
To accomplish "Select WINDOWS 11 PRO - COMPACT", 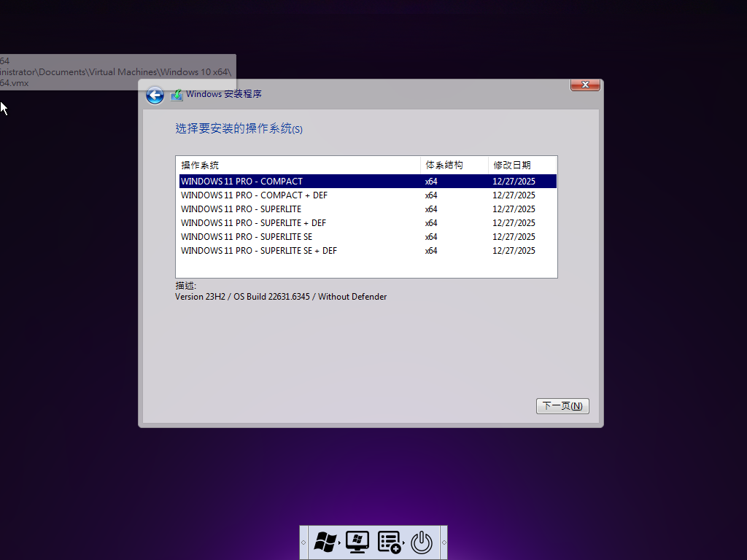I will coord(241,182).
